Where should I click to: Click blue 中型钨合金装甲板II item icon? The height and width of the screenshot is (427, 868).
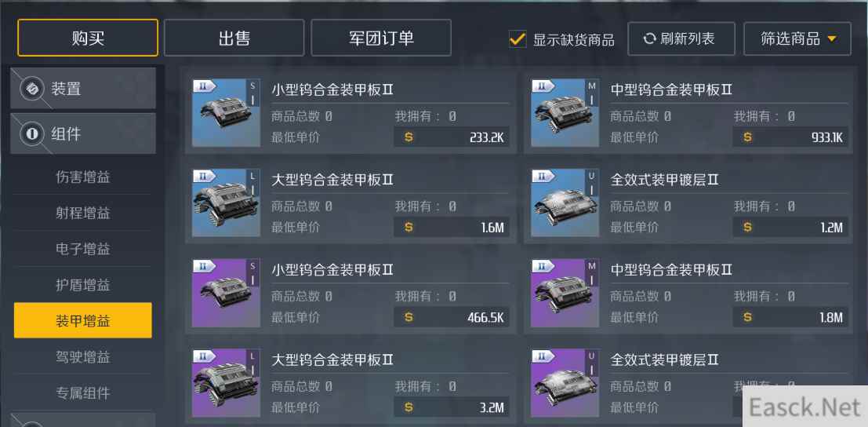[565, 113]
